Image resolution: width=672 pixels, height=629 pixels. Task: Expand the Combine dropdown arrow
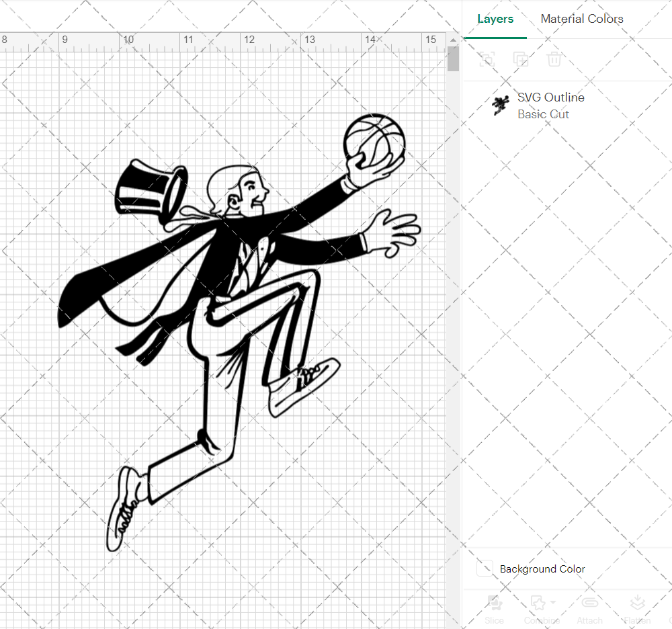pos(553,602)
